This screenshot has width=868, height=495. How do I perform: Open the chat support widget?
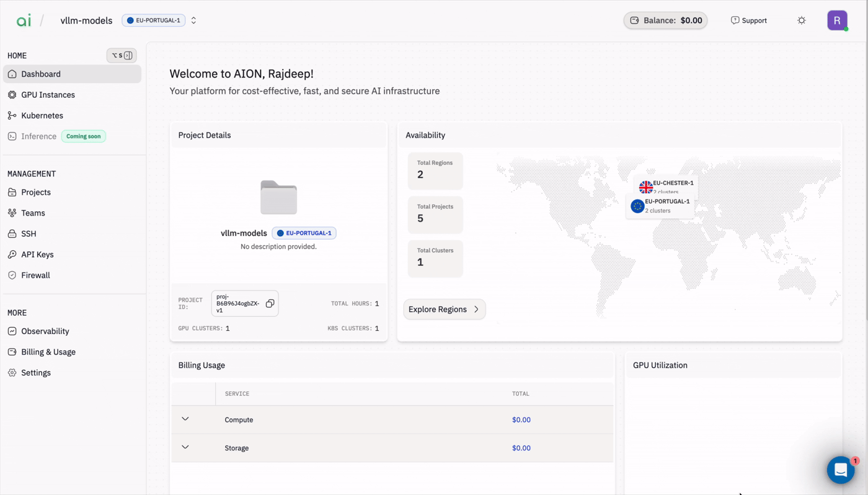pos(841,470)
